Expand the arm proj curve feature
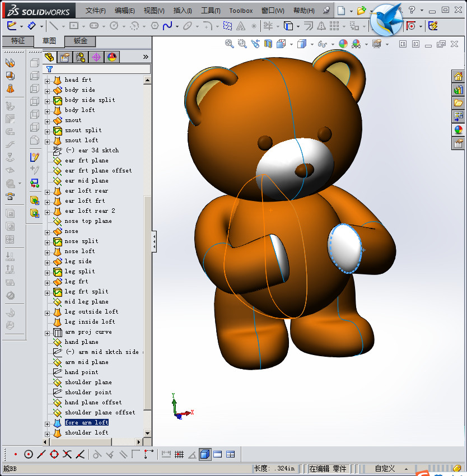Screen dimensions: 467x476 48,333
